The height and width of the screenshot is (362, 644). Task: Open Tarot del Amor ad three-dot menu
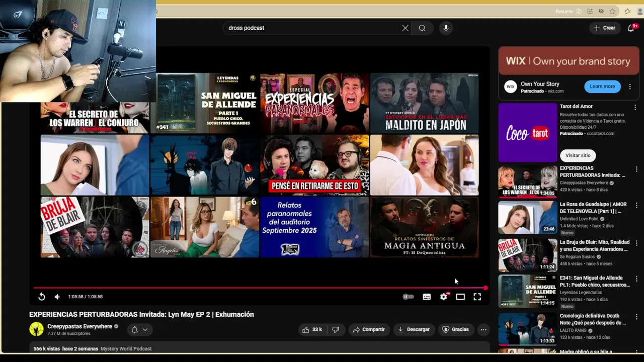(x=635, y=108)
